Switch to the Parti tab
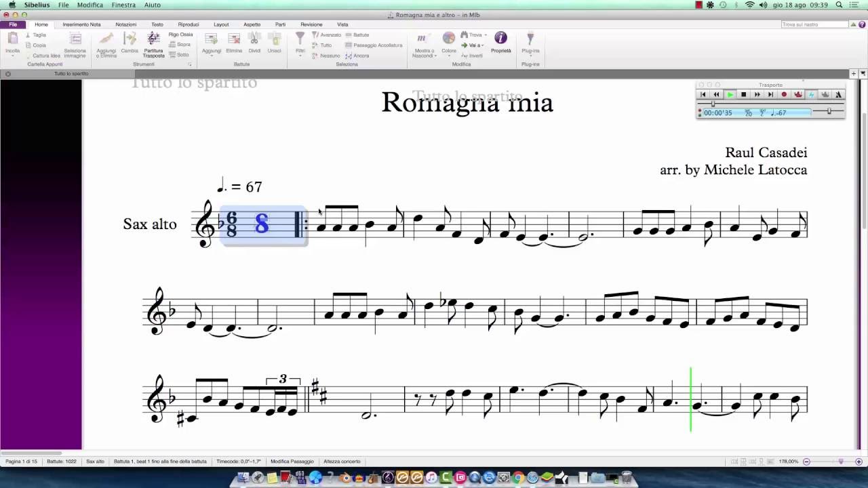The width and height of the screenshot is (868, 488). click(280, 24)
